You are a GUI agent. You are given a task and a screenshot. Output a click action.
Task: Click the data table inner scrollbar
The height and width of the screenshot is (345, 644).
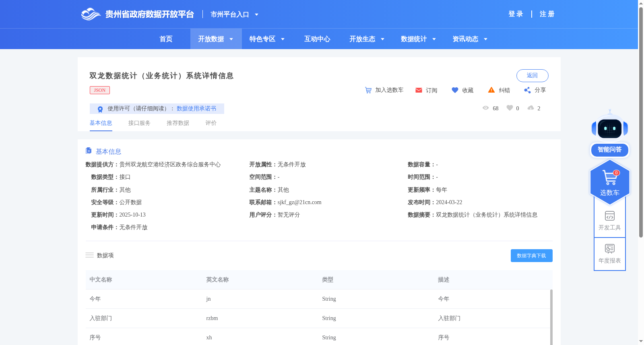click(x=551, y=317)
